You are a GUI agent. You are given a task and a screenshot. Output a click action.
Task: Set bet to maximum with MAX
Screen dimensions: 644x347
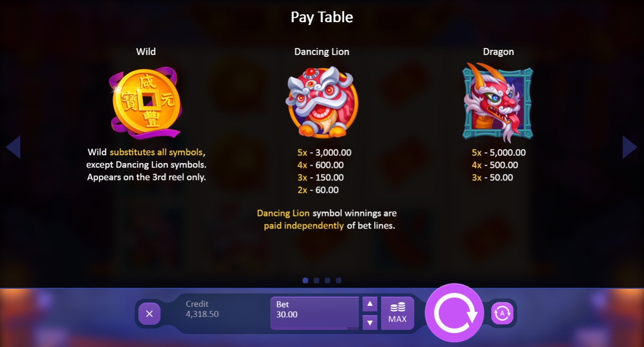pyautogui.click(x=397, y=313)
